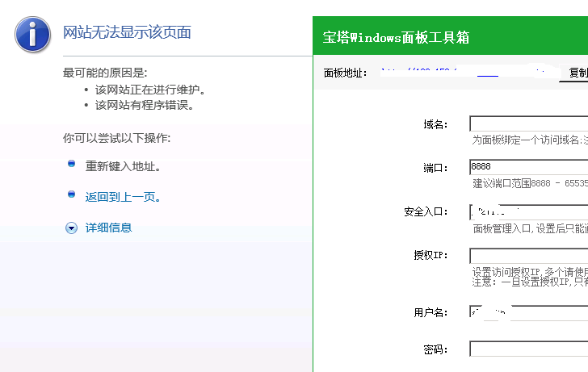This screenshot has height=372, width=588.
Task: Click the bullet beside 重新键入地址
Action: click(71, 163)
